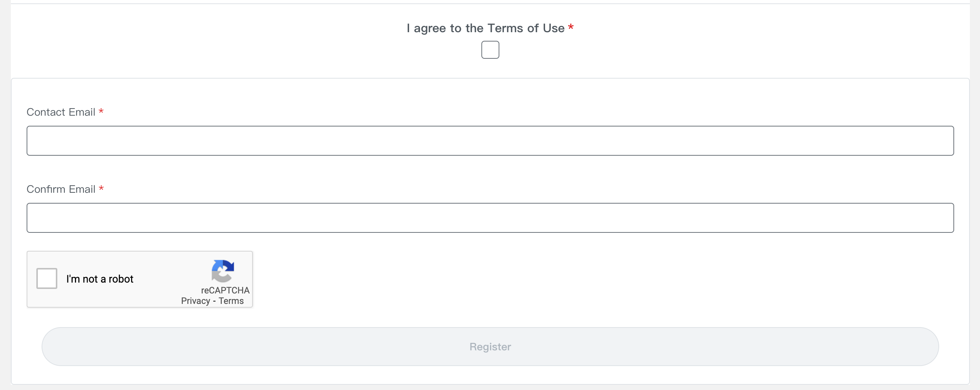
Task: Click the red asterisk beside Contact Email
Action: [101, 111]
